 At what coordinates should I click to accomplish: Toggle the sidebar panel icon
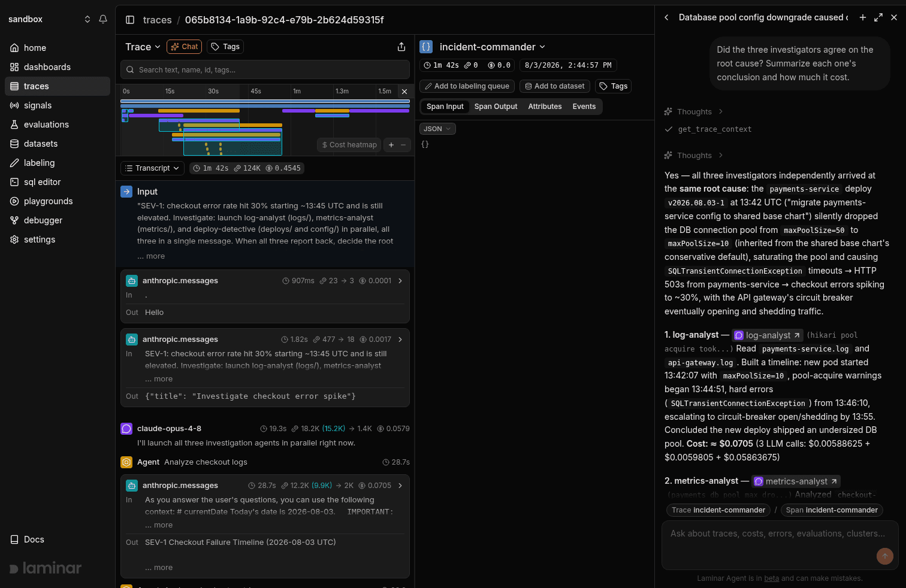[x=130, y=20]
